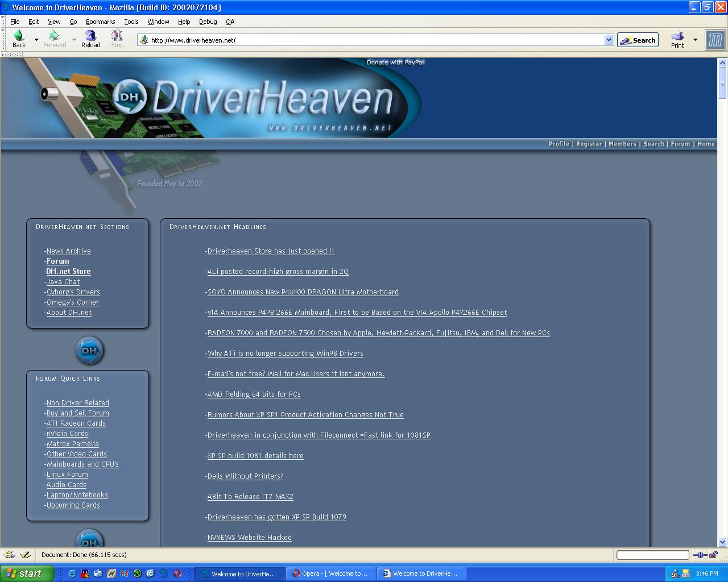Click Donate with PayPal link
This screenshot has height=582, width=728.
coord(395,63)
